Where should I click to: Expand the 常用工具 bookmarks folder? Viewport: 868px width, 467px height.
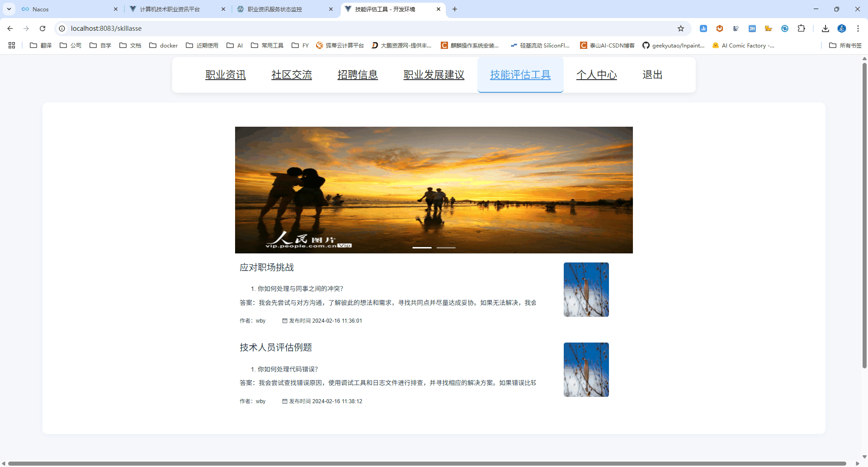pyautogui.click(x=267, y=45)
